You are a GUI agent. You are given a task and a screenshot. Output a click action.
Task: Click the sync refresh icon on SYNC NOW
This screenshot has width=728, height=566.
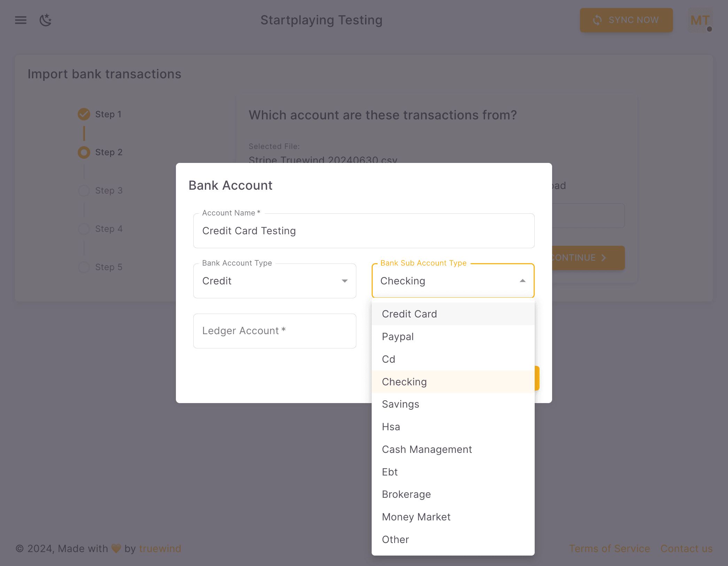(597, 20)
